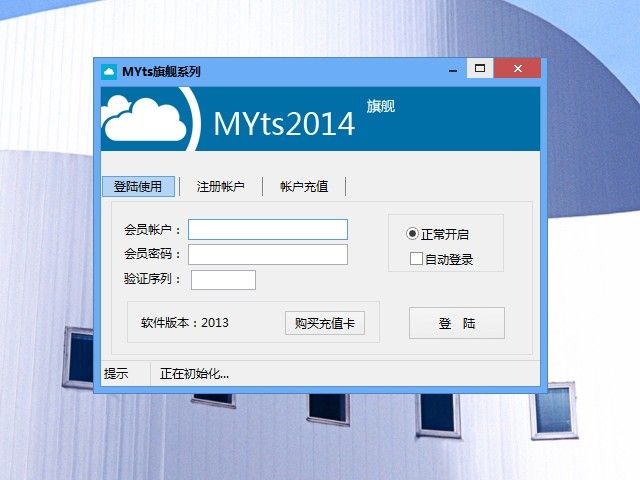The image size is (640, 480).
Task: Click the 提示 status bar label
Action: point(116,373)
